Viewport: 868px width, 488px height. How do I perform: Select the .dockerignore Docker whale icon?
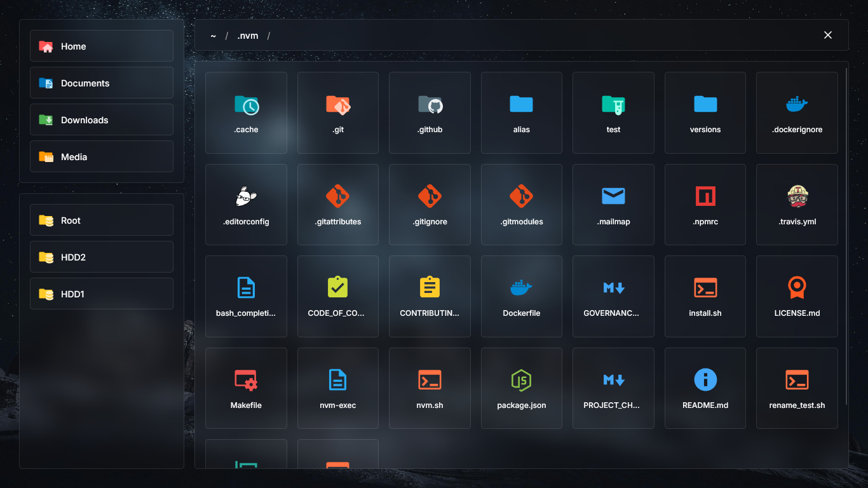797,104
